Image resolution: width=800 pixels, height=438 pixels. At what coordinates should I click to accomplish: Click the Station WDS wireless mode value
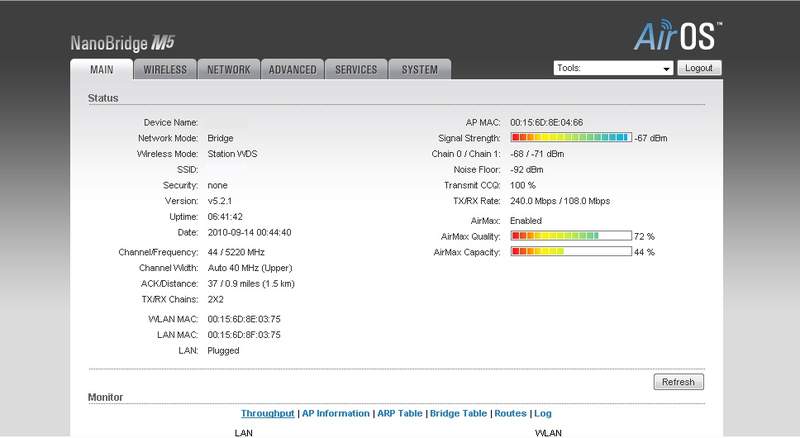point(232,154)
